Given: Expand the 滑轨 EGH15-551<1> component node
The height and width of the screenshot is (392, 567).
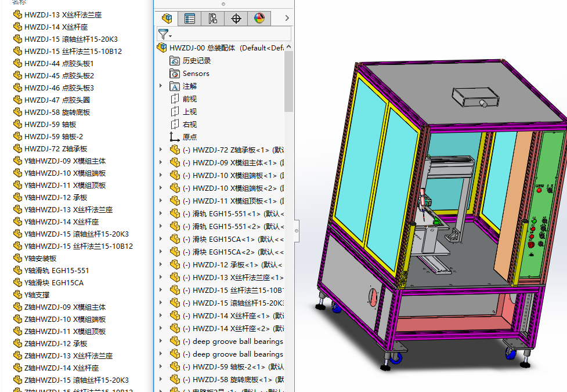Looking at the screenshot, I should pos(161,214).
